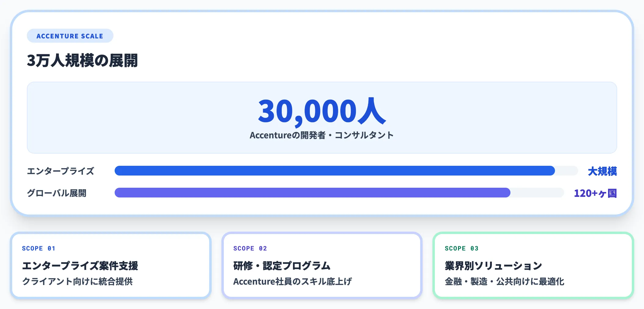
Task: Click the Accentureの開発者・コンサルタント caption
Action: point(322,135)
